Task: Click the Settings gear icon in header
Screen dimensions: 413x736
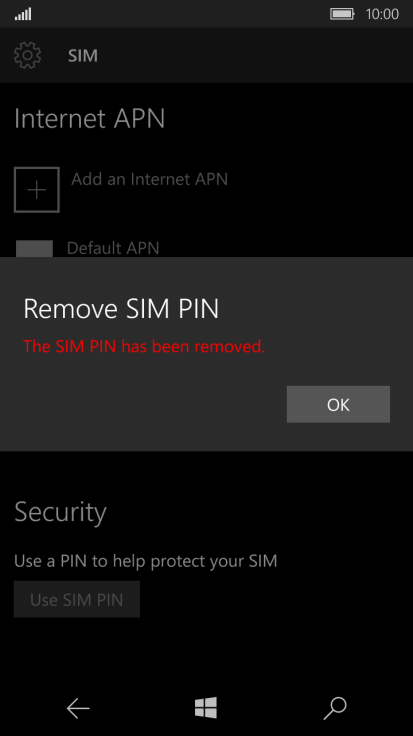Action: click(27, 55)
